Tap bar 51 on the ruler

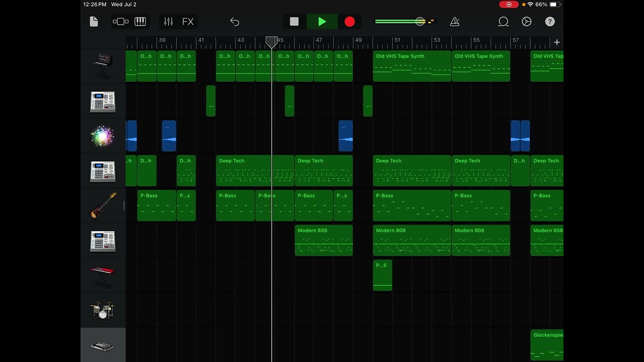point(397,40)
